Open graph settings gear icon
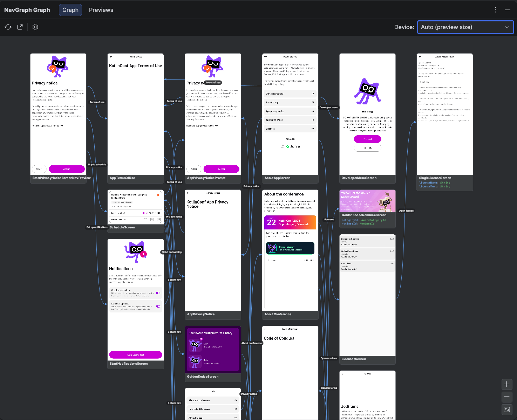This screenshot has width=517, height=420. (35, 27)
